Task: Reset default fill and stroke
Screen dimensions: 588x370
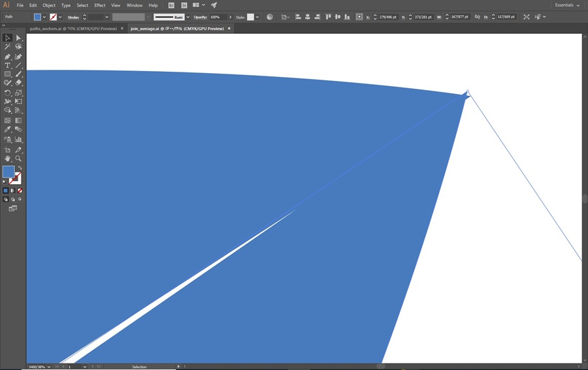Action: (x=5, y=182)
